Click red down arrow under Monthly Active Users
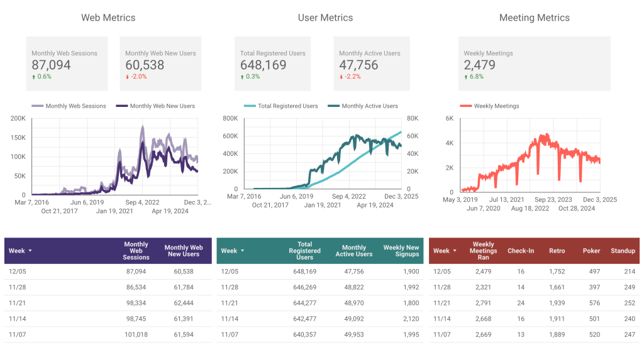644x352 pixels. coord(341,77)
